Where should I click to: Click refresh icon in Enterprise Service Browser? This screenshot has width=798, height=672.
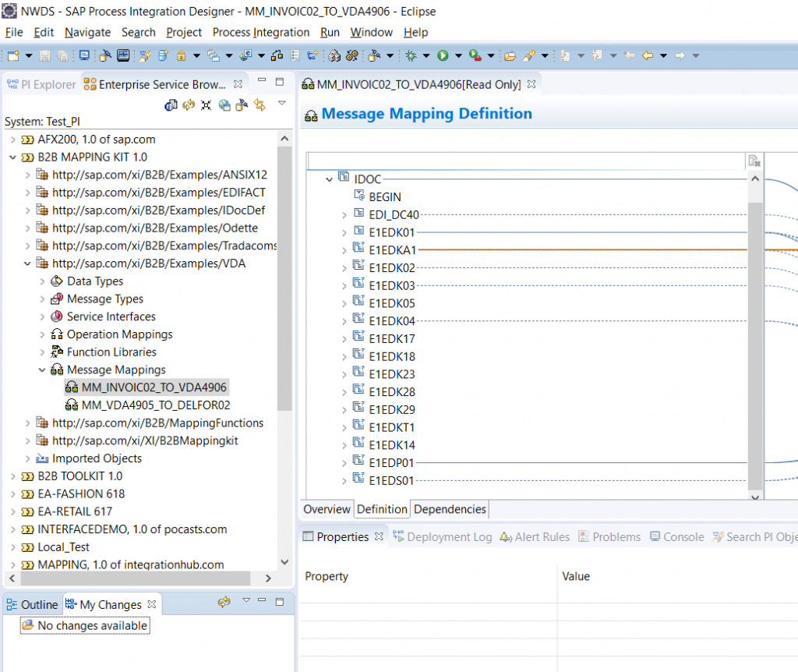coord(189,105)
